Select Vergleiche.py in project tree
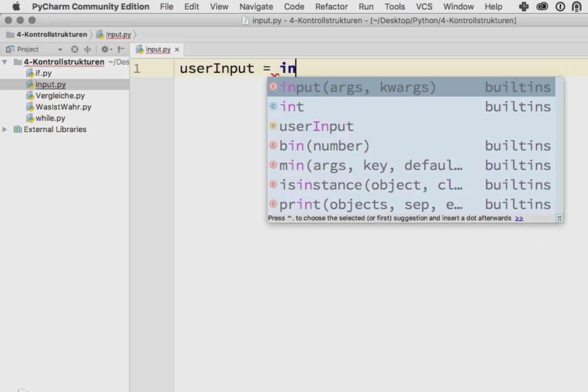The height and width of the screenshot is (392, 588). point(60,96)
